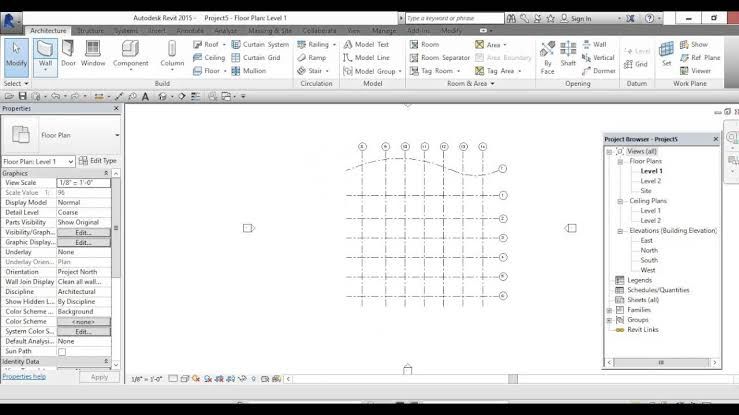Screen dimensions: 739x415
Task: Collapse the Ceiling Plans tree node
Action: pyautogui.click(x=620, y=201)
